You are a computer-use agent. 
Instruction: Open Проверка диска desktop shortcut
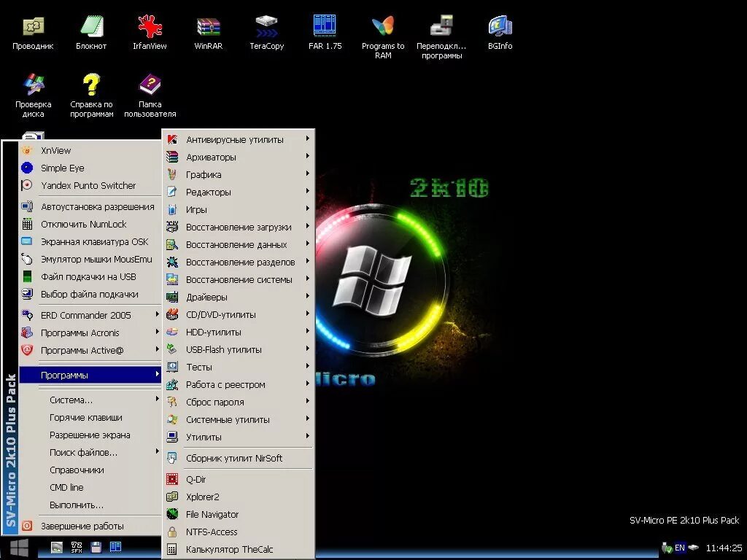[x=33, y=96]
